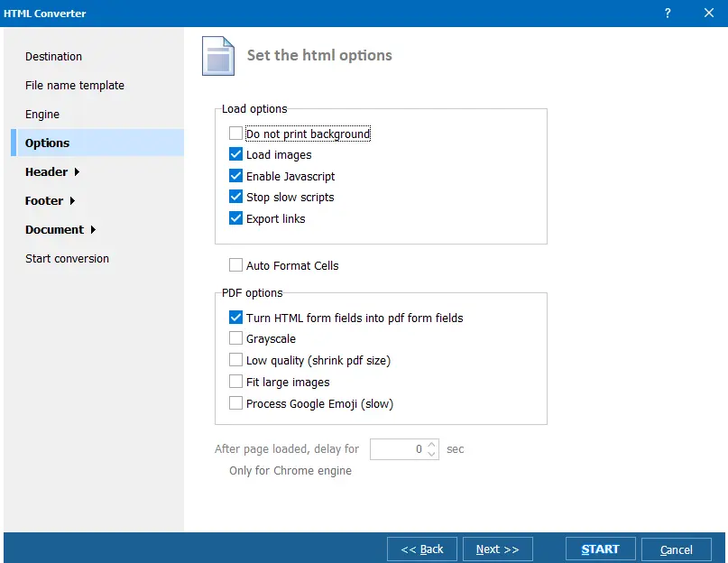This screenshot has width=728, height=563.
Task: Check Low quality (shrink pdf size)
Action: 235,360
